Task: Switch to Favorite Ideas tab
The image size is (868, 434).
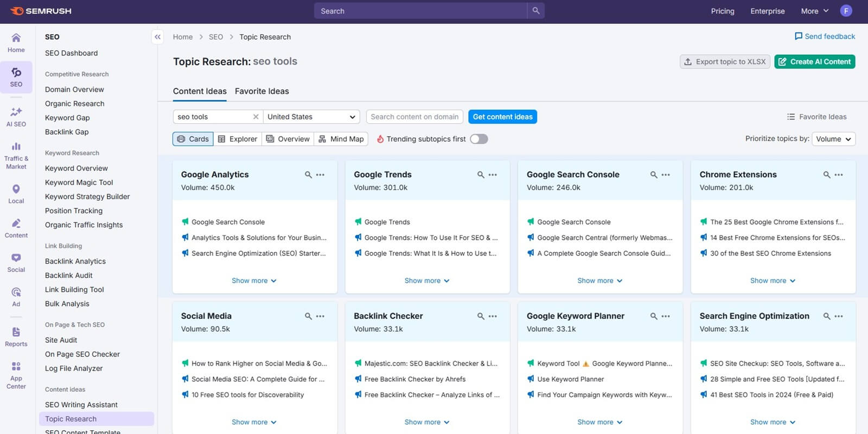Action: [x=262, y=91]
